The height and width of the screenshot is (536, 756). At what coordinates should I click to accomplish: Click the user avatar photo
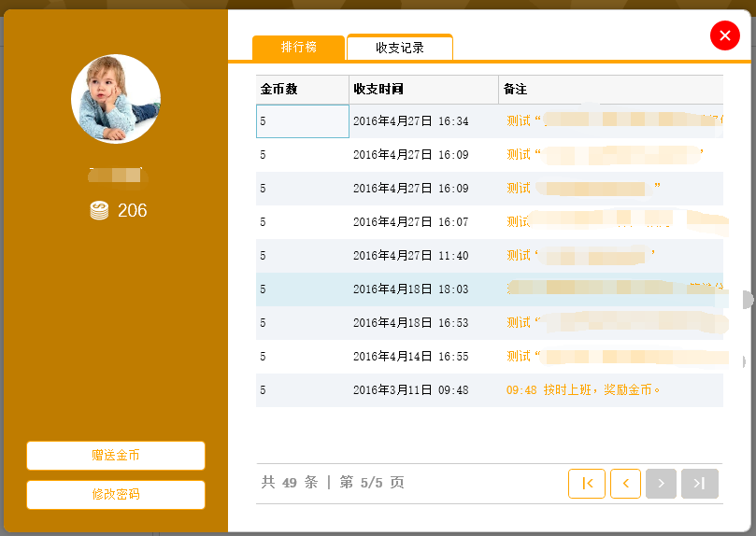[x=116, y=99]
